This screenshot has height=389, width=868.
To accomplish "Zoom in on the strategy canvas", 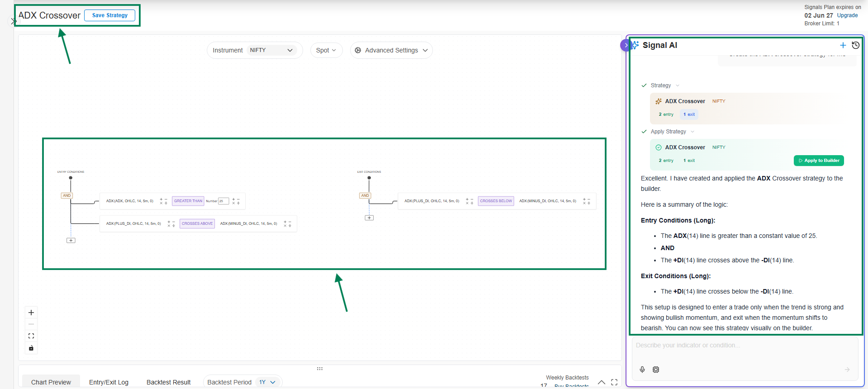I will [31, 313].
